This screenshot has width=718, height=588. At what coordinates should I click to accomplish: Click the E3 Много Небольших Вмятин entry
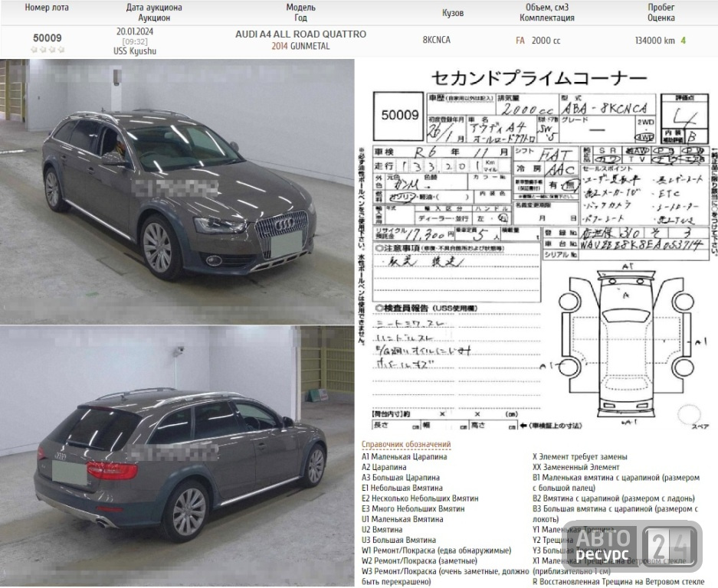pos(413,509)
